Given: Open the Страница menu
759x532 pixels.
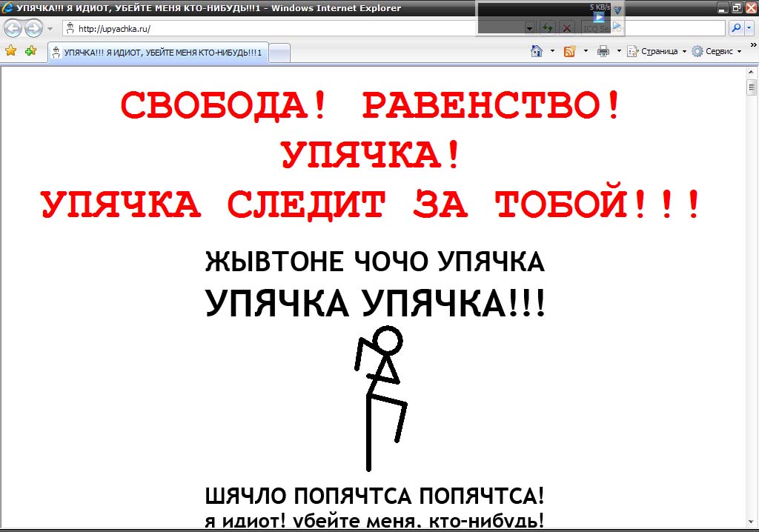Looking at the screenshot, I should (x=657, y=51).
